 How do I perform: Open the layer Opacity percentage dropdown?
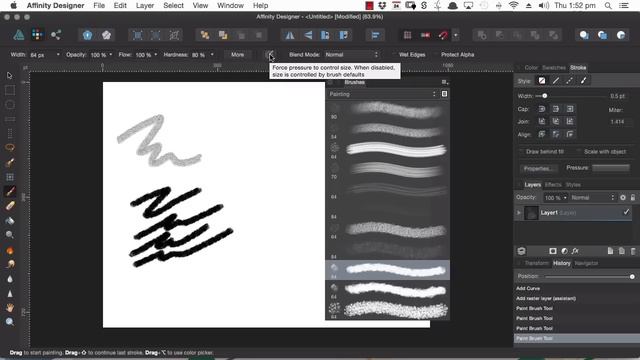(556, 198)
